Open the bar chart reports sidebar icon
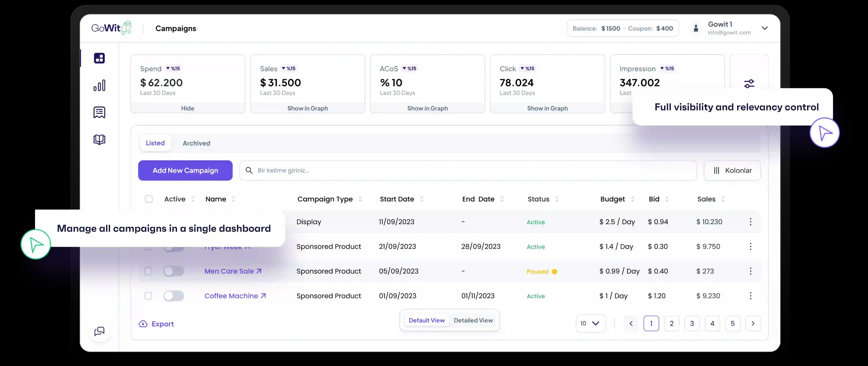 pos(99,86)
